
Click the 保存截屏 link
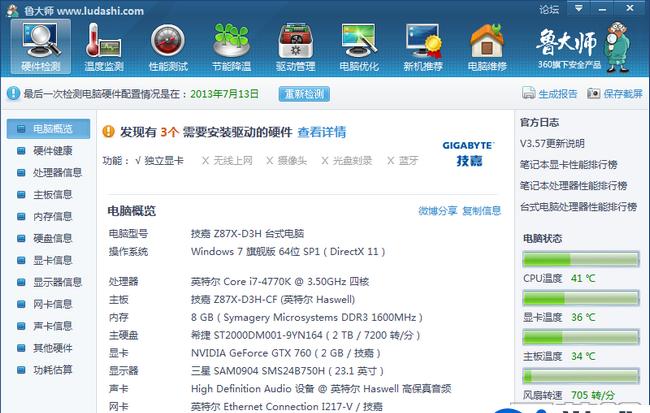(623, 94)
